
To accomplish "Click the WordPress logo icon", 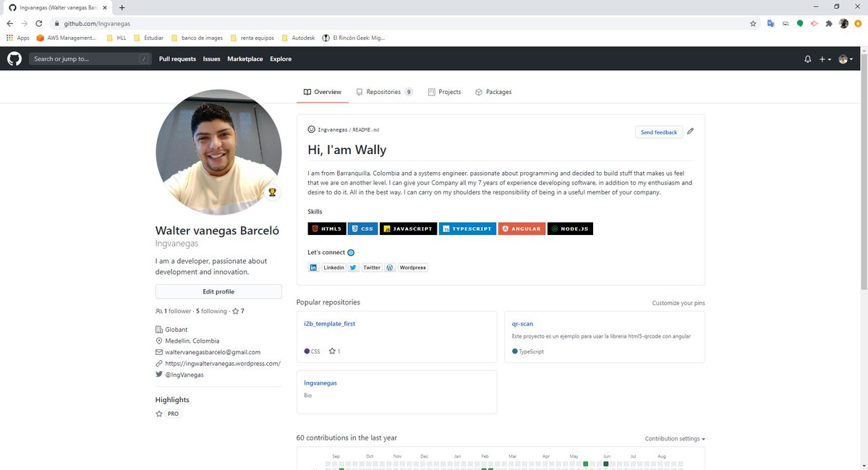I will click(x=390, y=268).
